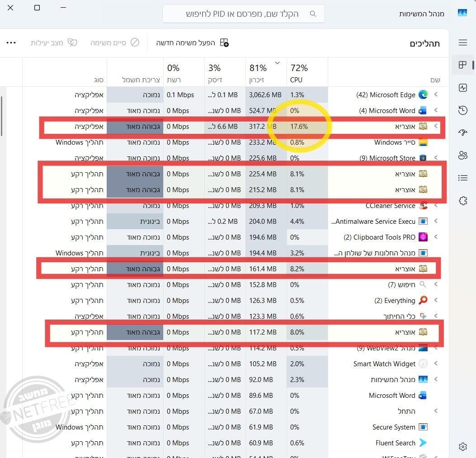476x458 pixels.
Task: Click the 161.4 MB memory cell
Action: (x=266, y=269)
